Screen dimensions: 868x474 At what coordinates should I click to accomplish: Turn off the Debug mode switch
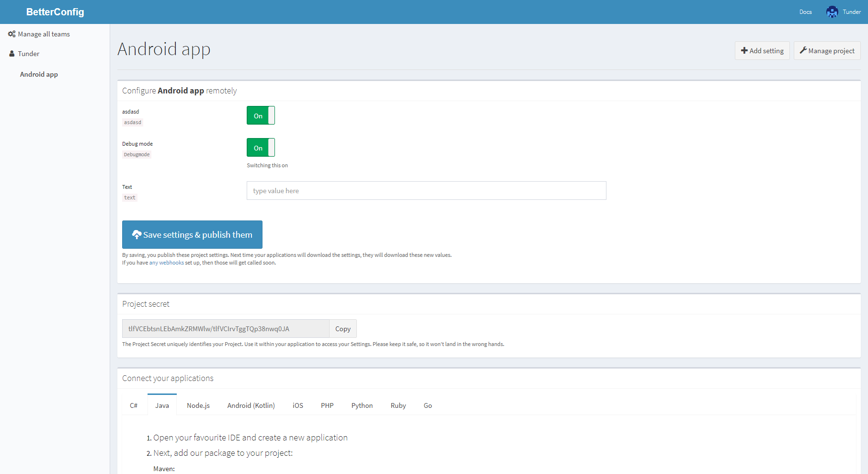tap(261, 148)
